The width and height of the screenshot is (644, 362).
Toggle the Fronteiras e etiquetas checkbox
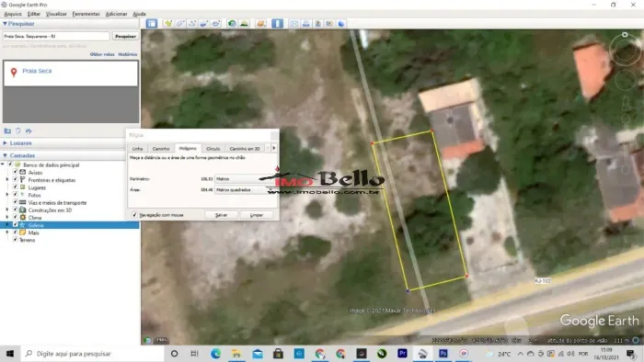coord(16,179)
